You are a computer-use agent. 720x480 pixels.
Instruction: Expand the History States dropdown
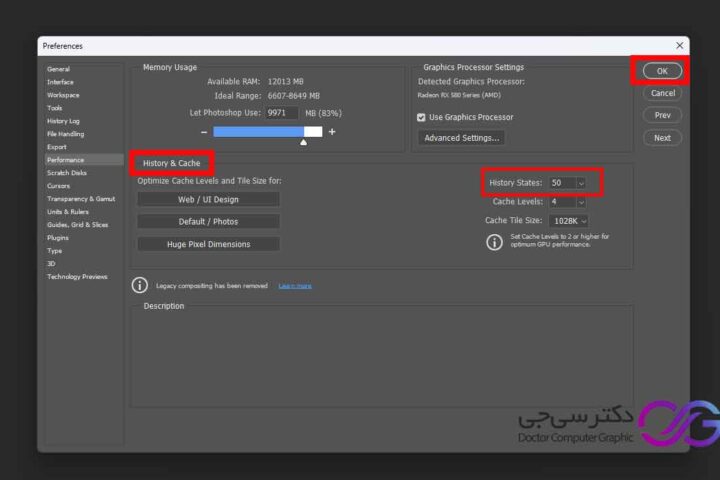(581, 183)
